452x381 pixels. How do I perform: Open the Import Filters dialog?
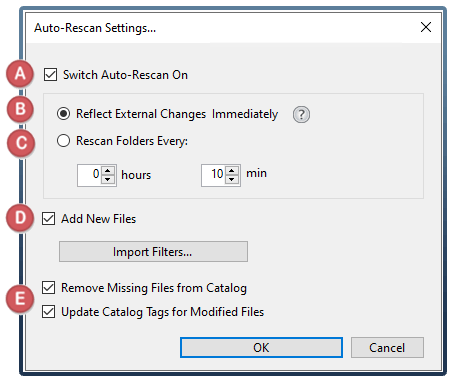click(153, 252)
